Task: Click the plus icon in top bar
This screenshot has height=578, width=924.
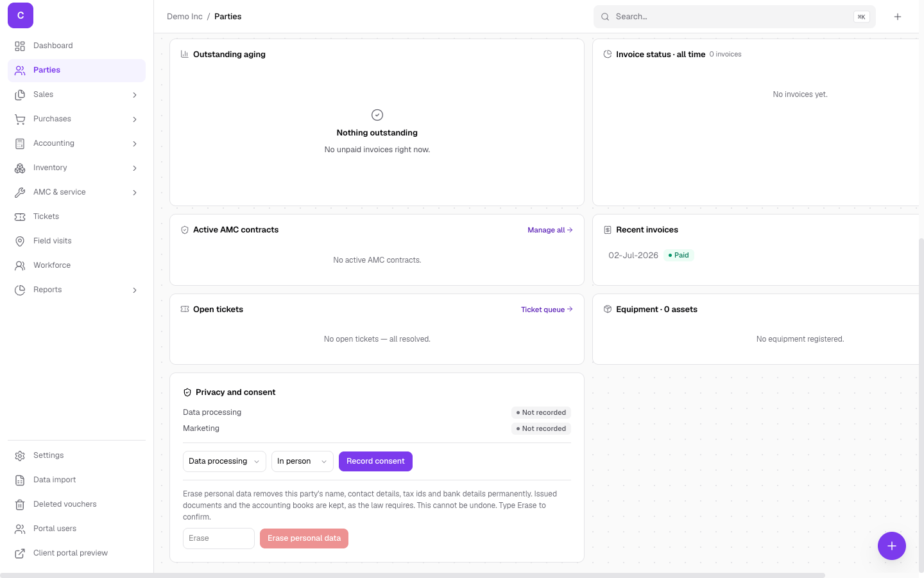Action: coord(898,17)
